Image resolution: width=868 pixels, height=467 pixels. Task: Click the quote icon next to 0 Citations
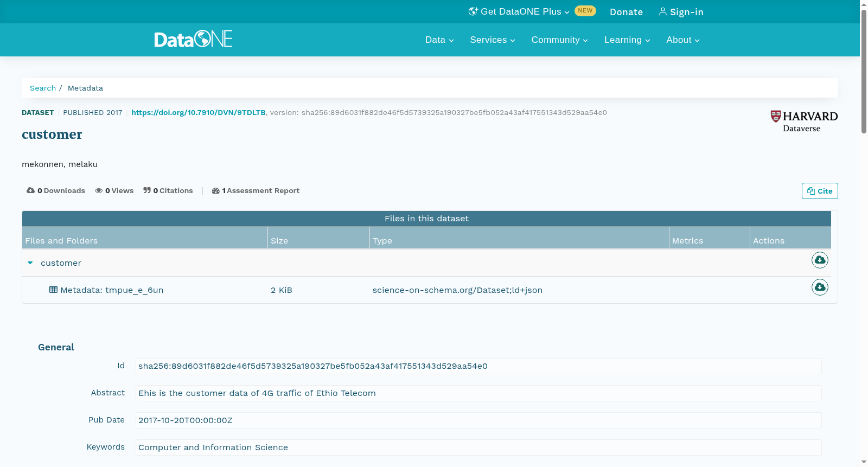click(147, 190)
